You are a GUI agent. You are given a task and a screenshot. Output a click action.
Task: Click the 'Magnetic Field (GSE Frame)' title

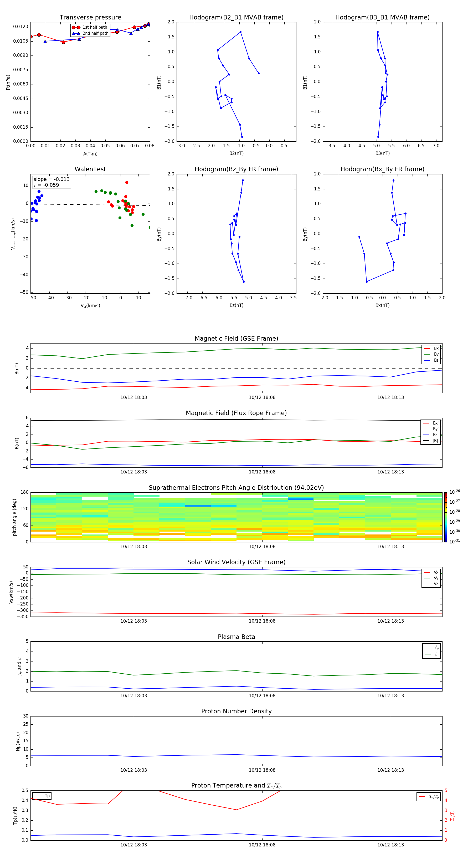pyautogui.click(x=236, y=339)
